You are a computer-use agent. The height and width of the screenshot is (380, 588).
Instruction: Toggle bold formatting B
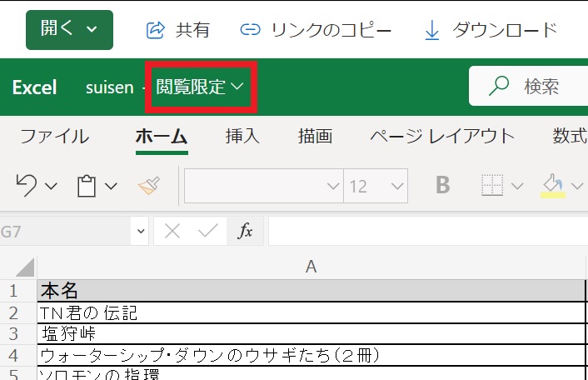443,185
